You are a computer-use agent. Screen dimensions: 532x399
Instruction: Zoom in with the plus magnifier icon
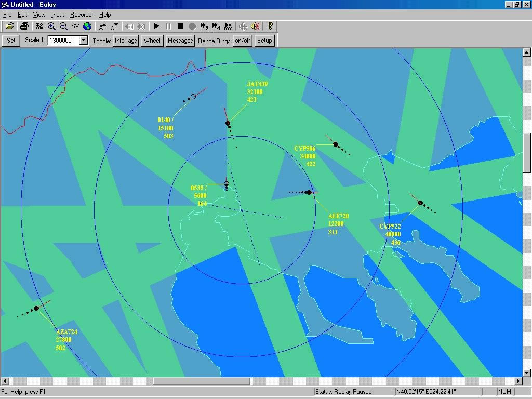point(51,26)
